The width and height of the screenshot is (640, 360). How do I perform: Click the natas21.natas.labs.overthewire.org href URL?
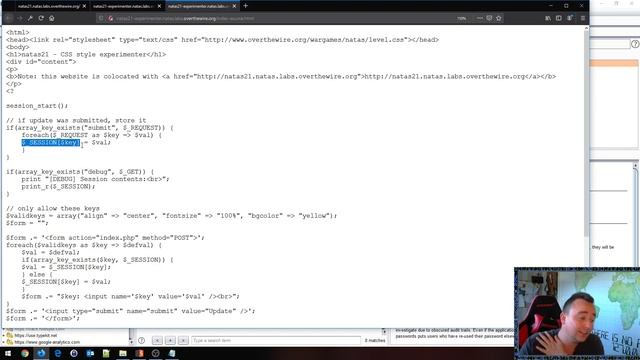click(x=277, y=76)
